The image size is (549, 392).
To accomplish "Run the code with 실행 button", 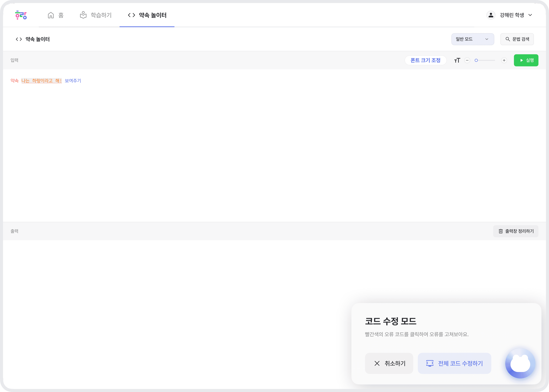I will (526, 60).
